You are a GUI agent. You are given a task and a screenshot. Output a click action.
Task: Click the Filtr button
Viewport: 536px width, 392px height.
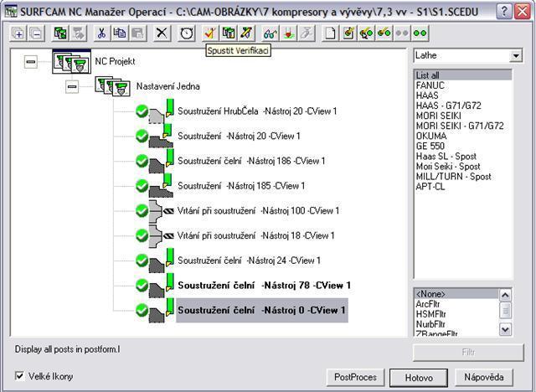[x=468, y=353]
